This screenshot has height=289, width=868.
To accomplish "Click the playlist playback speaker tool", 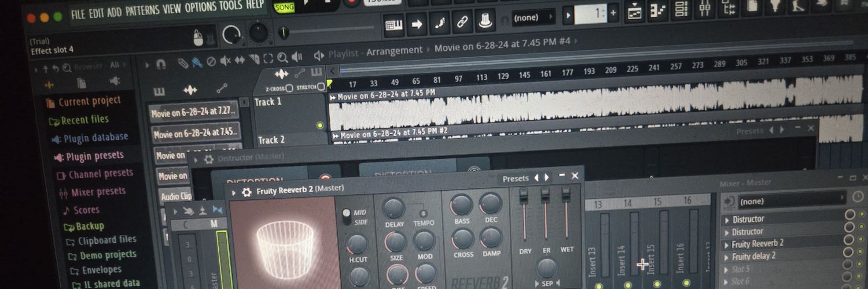I will click(297, 56).
